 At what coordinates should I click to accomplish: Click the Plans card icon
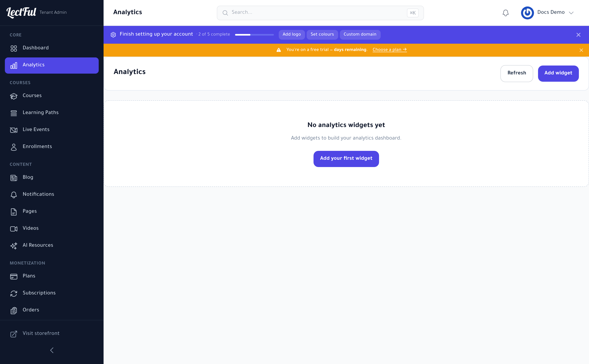click(14, 277)
